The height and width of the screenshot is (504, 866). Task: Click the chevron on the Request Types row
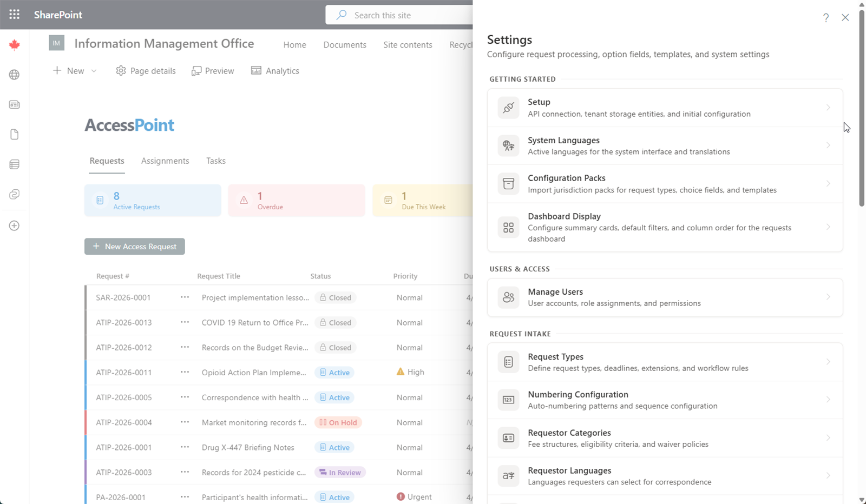[x=828, y=362]
